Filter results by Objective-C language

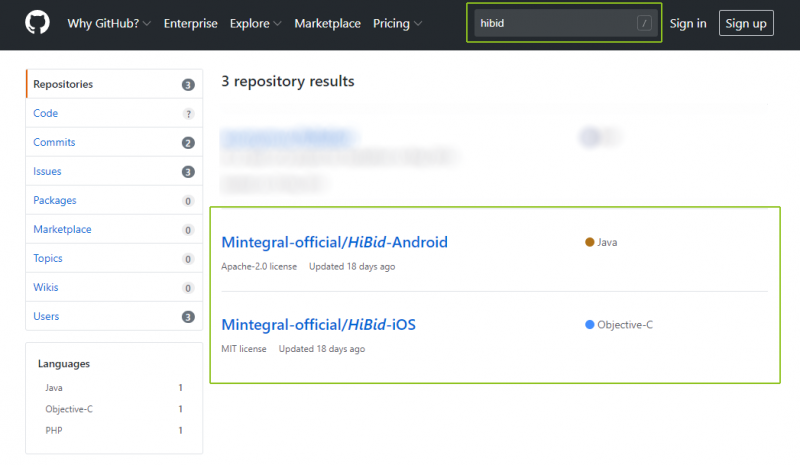pyautogui.click(x=114, y=409)
